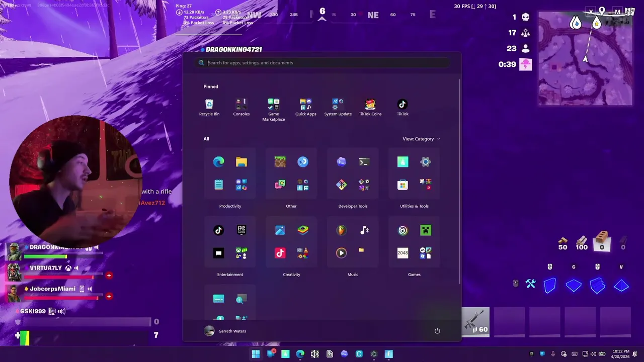Click the Start menu vertical scrollbar

(x=460, y=181)
